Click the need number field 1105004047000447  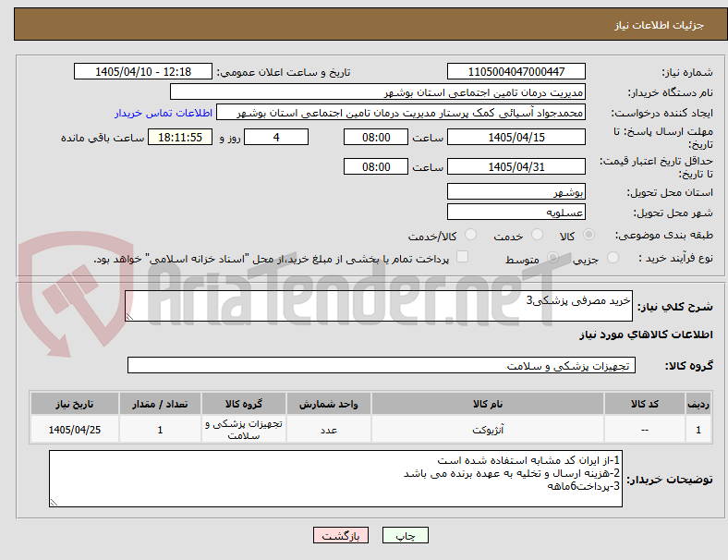516,71
